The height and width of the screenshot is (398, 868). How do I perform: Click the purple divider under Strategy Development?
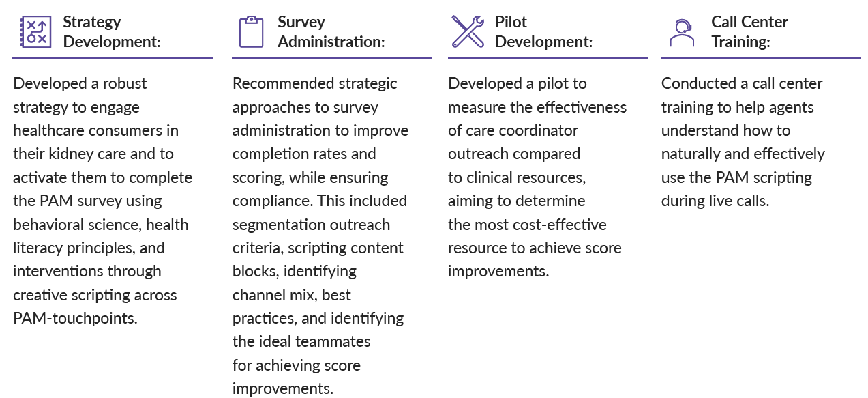point(113,58)
